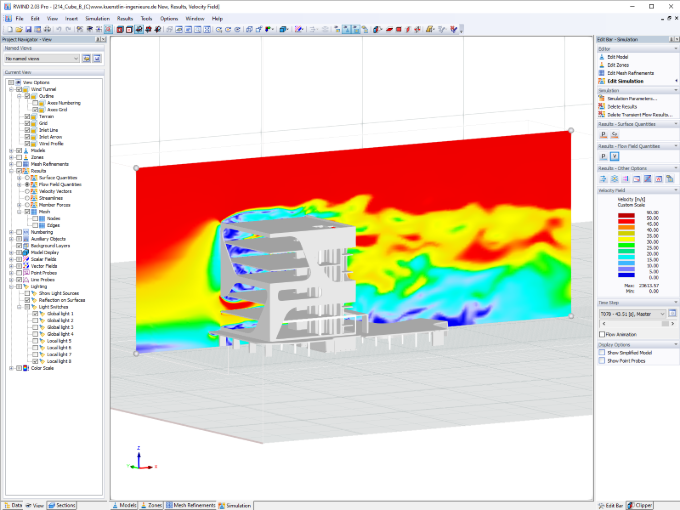Viewport: 680px width, 510px height.
Task: Click the red parallelogram toolbar icon
Action: (389, 29)
